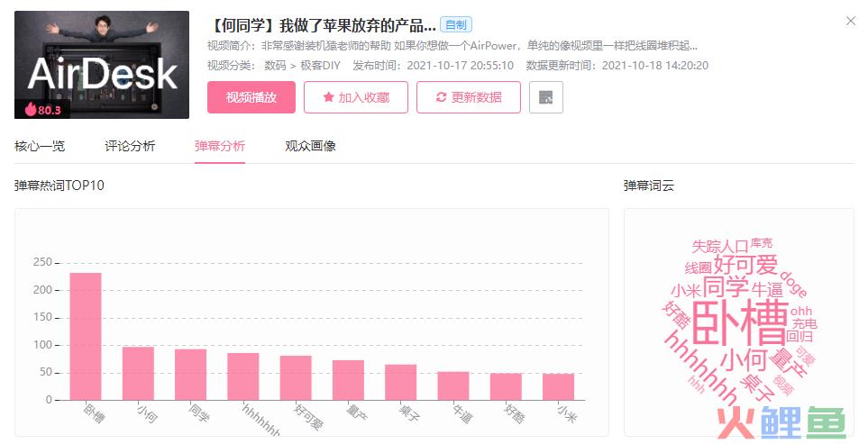Click the 极客DIY category text

click(320, 65)
